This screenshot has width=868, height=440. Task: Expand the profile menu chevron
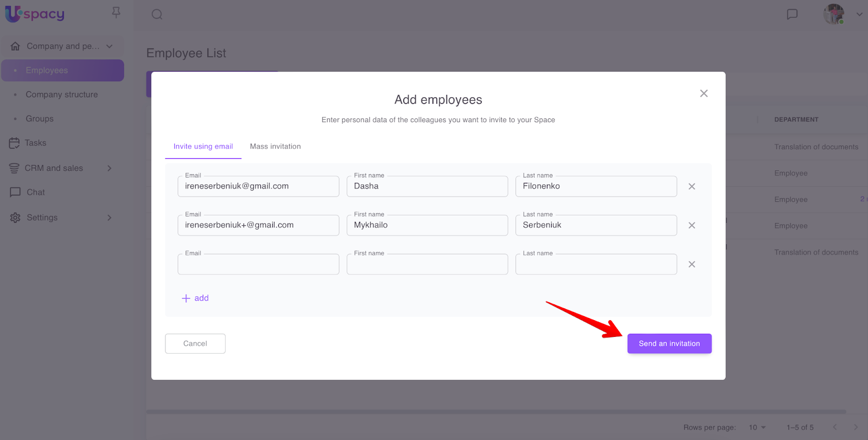(x=859, y=15)
